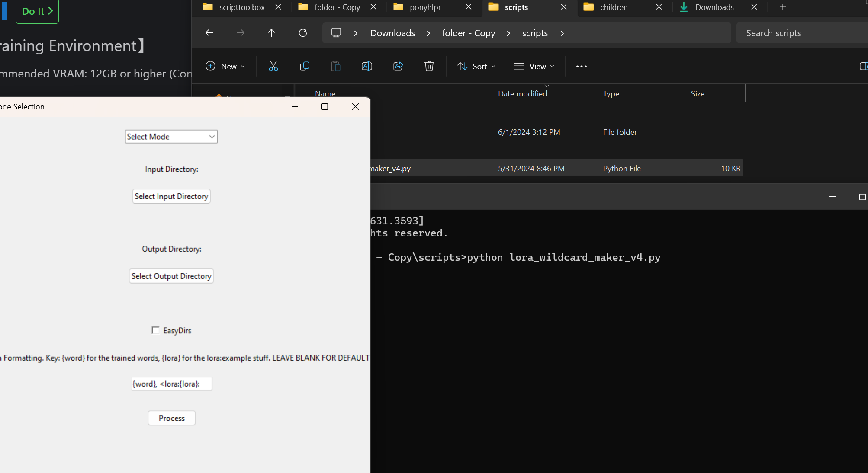The height and width of the screenshot is (473, 868).
Task: Expand the Sort dropdown menu
Action: pos(476,66)
